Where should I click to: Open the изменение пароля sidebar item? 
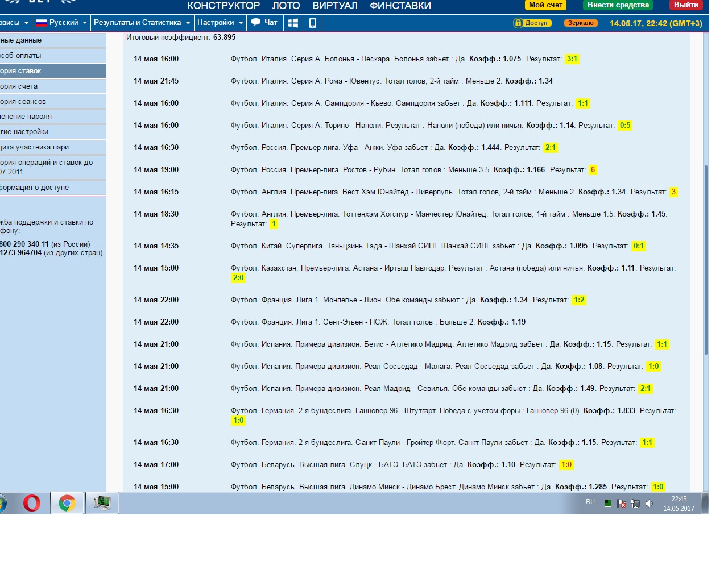(x=53, y=117)
